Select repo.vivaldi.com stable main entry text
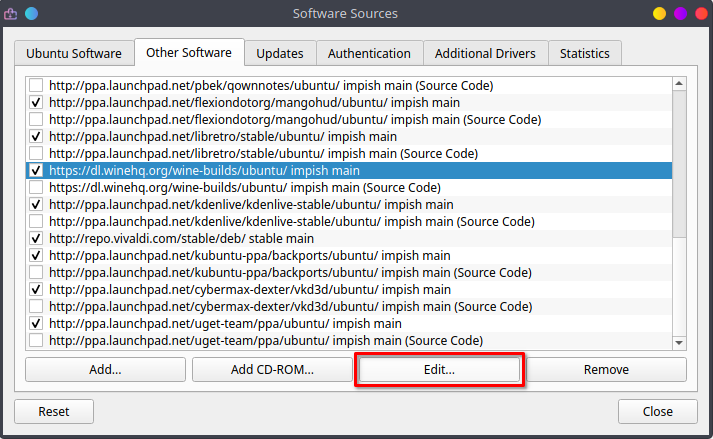This screenshot has width=713, height=439. coord(181,238)
